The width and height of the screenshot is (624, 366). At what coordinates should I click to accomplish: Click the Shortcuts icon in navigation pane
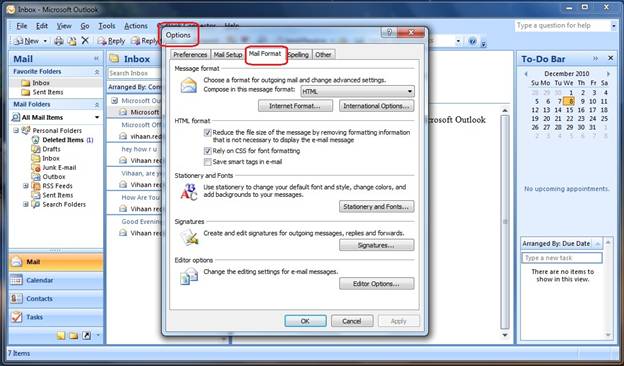tap(86, 336)
